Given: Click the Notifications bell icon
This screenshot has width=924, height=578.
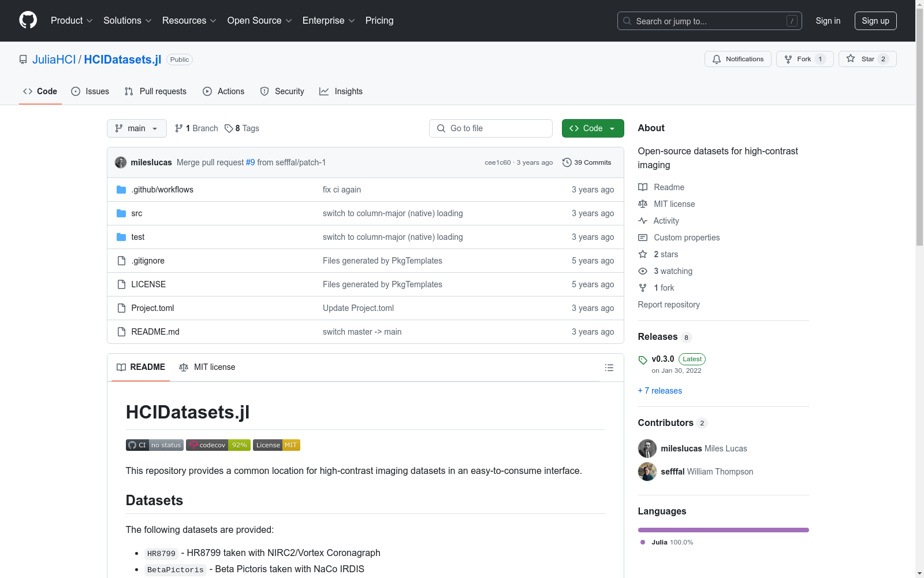Looking at the screenshot, I should click(717, 59).
